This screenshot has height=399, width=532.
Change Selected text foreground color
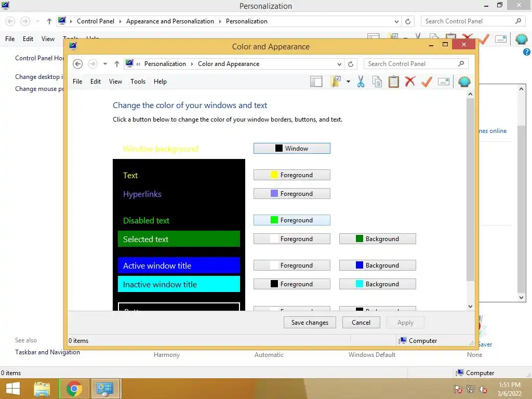click(x=292, y=238)
